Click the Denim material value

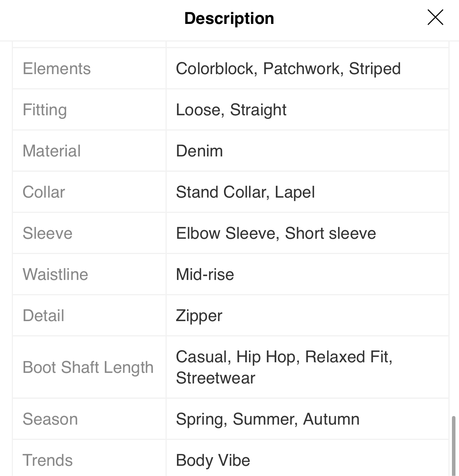(x=199, y=151)
